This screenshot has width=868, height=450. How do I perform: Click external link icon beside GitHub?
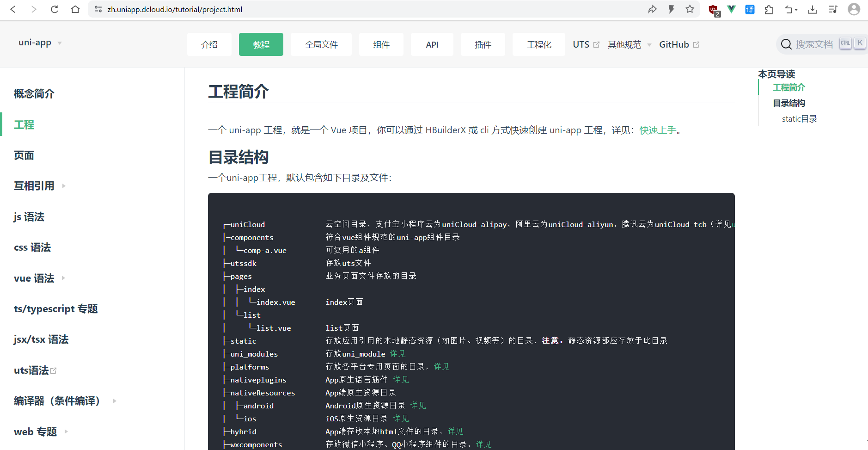coord(696,44)
